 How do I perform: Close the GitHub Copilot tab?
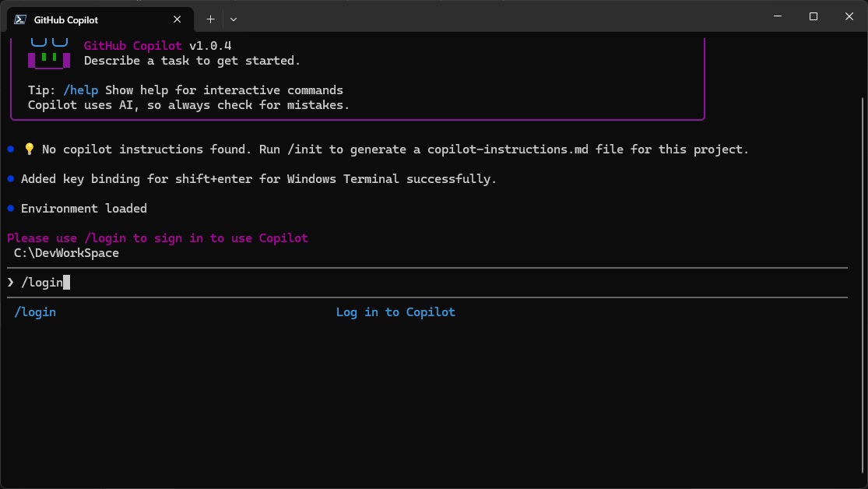point(179,19)
